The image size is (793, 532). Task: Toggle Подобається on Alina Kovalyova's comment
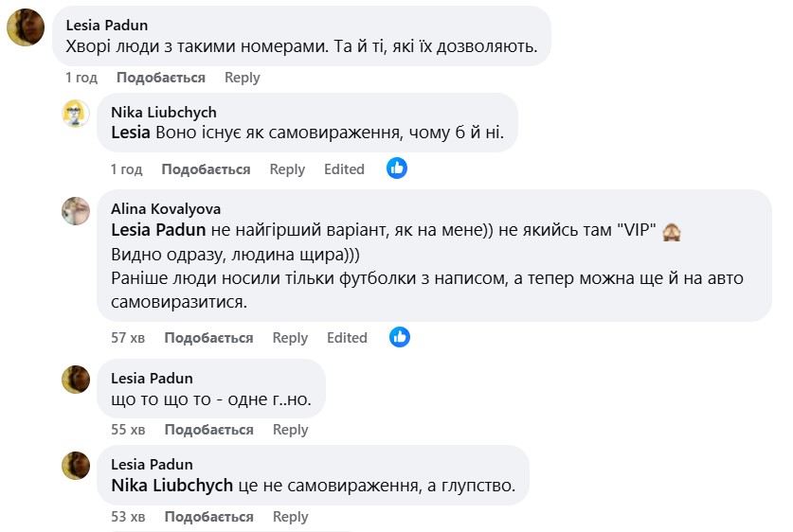(x=208, y=338)
